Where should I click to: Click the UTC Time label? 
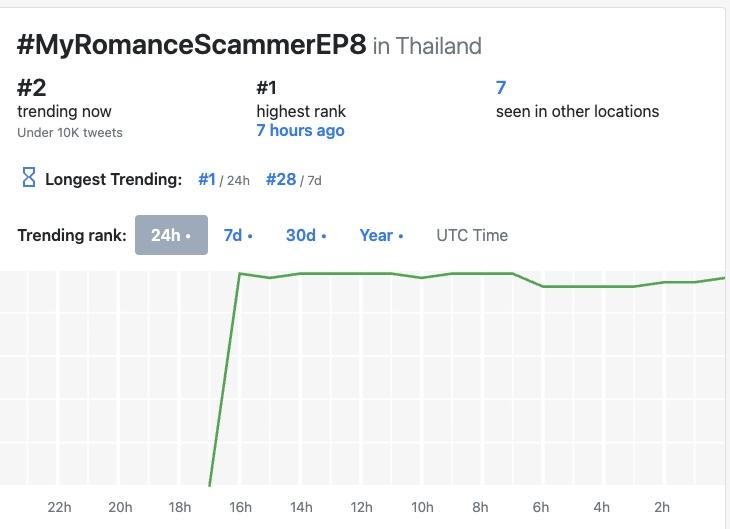click(472, 235)
